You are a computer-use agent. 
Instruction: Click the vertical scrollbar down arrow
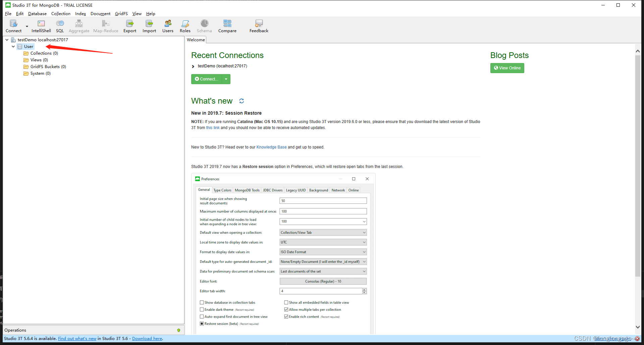tap(638, 327)
